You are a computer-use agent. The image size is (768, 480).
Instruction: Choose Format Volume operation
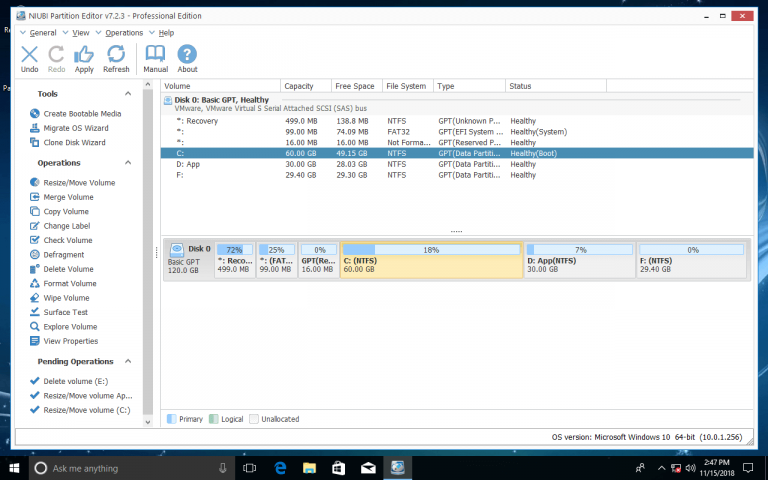(x=63, y=284)
